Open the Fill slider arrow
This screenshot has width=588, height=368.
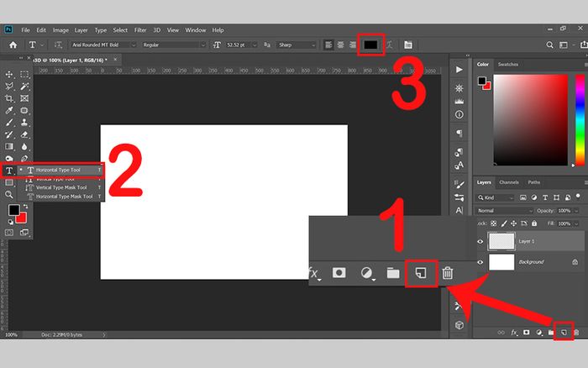576,223
